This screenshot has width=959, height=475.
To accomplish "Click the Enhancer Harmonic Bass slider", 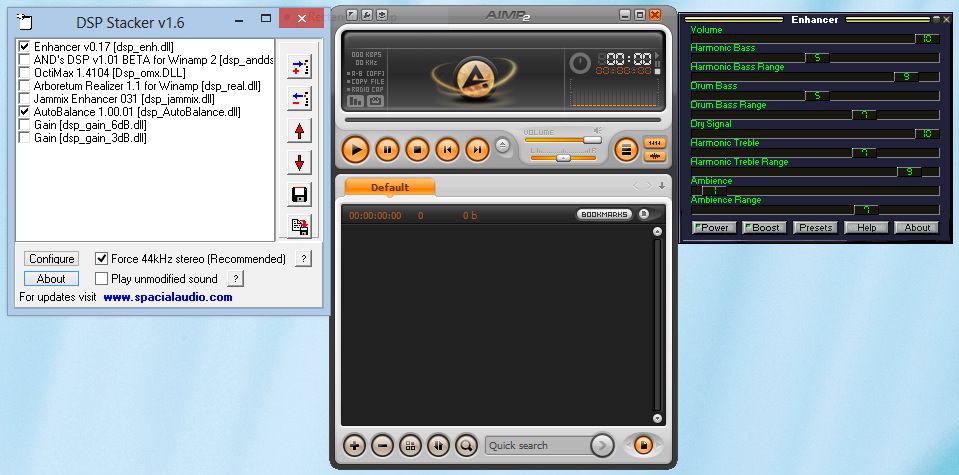I will [x=815, y=58].
